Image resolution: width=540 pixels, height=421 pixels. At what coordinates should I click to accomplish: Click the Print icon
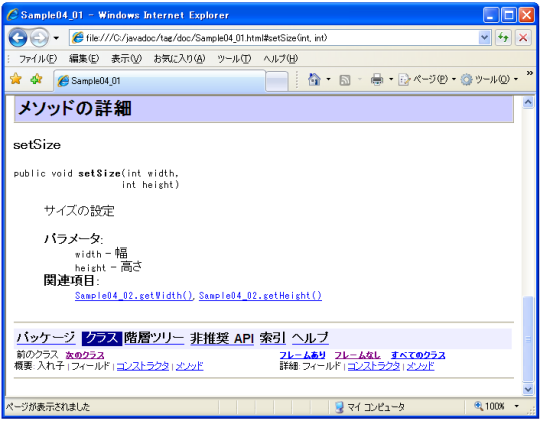377,80
